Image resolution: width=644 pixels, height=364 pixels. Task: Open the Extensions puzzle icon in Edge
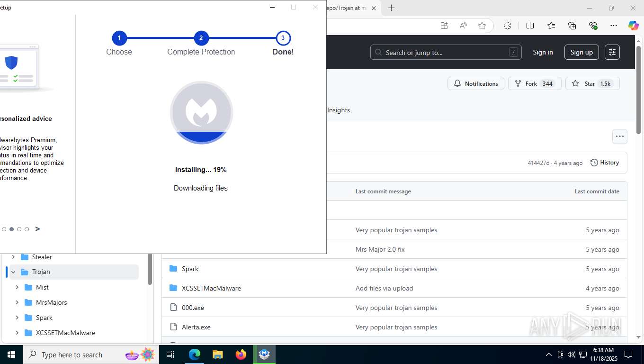coord(507,26)
